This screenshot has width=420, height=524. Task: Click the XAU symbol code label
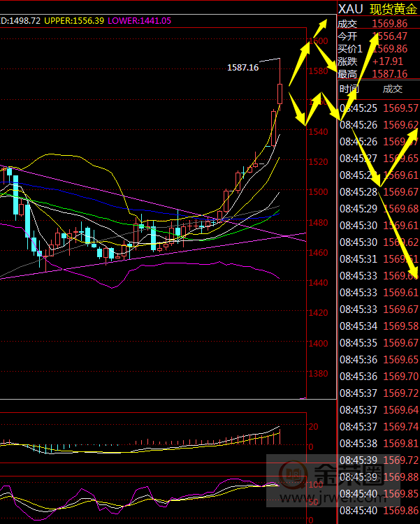(x=351, y=9)
